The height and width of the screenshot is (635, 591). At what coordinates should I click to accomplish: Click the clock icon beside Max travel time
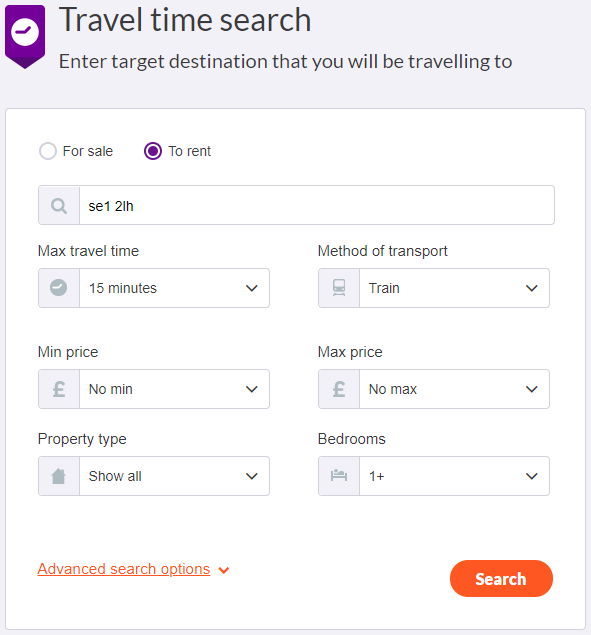click(59, 288)
